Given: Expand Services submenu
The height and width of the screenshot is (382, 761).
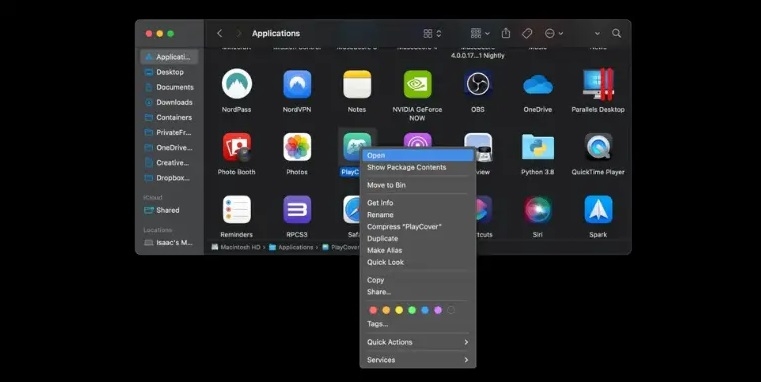Looking at the screenshot, I should click(x=417, y=360).
